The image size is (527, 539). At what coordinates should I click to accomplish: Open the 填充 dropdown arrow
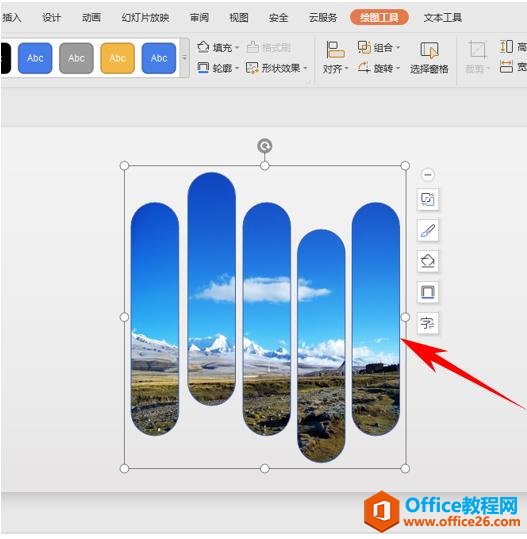(x=237, y=47)
